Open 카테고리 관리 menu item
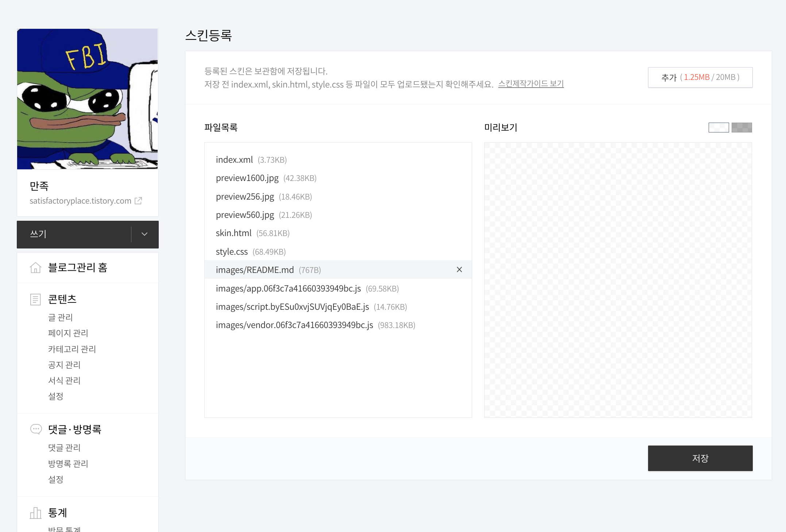 72,349
